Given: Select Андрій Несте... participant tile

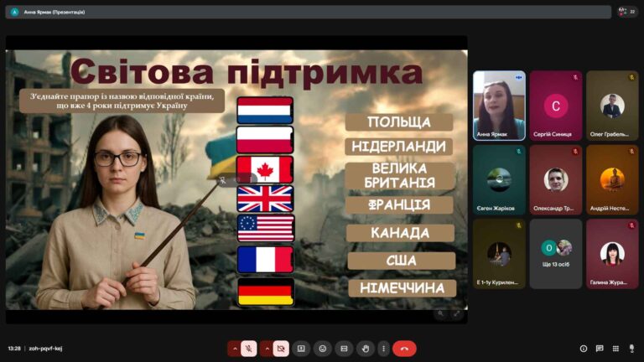Looking at the screenshot, I should (x=612, y=180).
